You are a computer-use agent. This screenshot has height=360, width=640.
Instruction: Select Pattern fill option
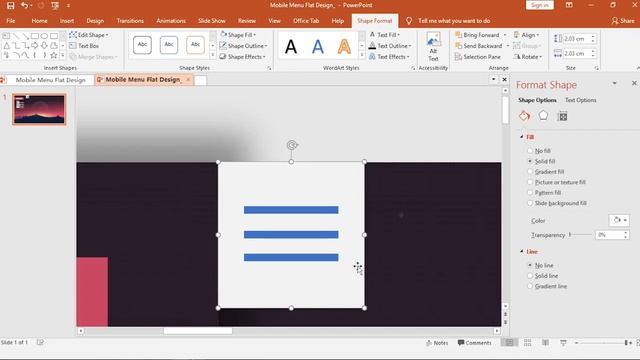pyautogui.click(x=544, y=193)
